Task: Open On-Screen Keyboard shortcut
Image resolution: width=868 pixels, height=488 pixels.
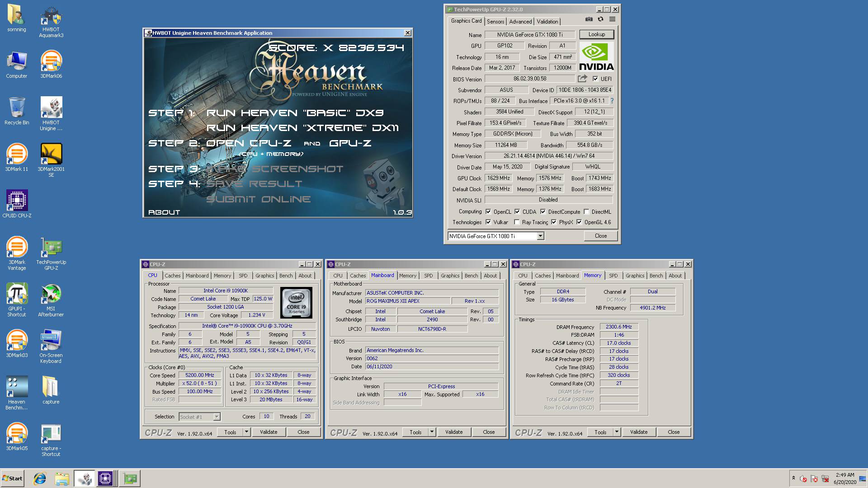Action: (x=51, y=347)
